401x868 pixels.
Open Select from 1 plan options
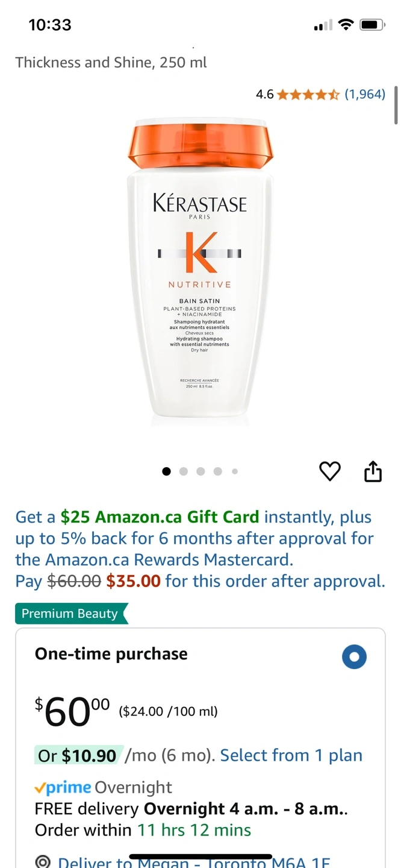pos(291,755)
